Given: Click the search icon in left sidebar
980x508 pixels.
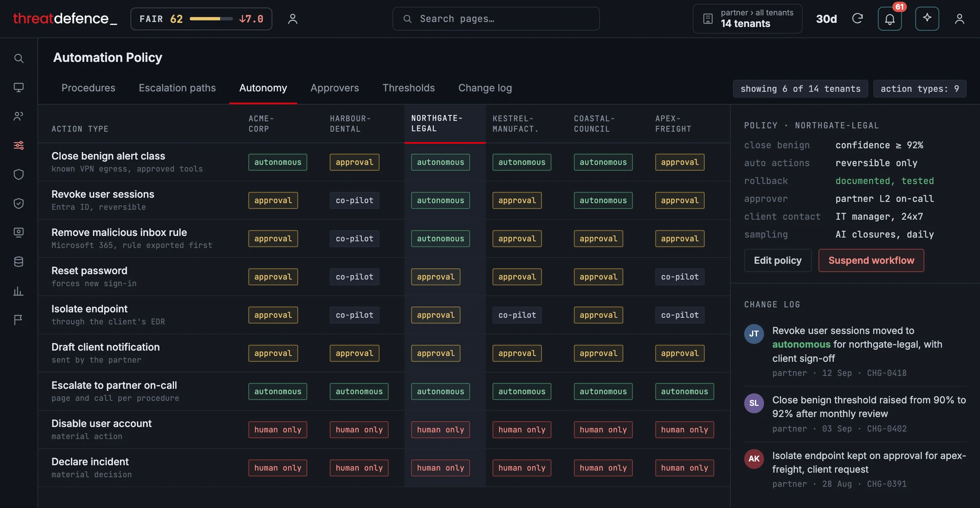Looking at the screenshot, I should click(19, 58).
